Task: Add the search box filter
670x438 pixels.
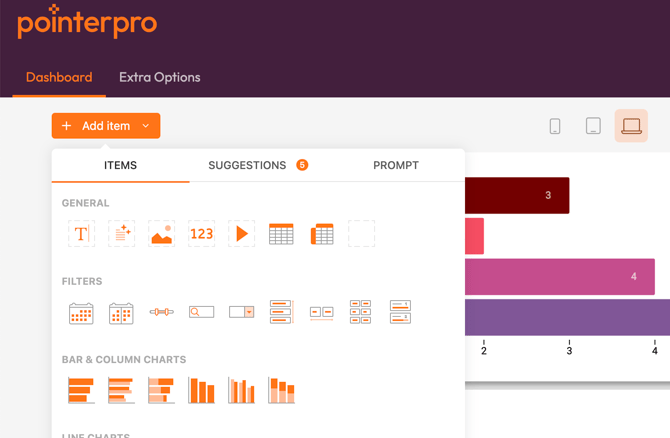Action: coord(201,312)
